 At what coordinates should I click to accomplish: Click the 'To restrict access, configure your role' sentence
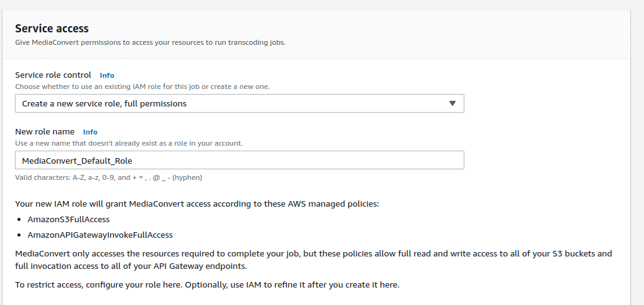[x=206, y=285]
